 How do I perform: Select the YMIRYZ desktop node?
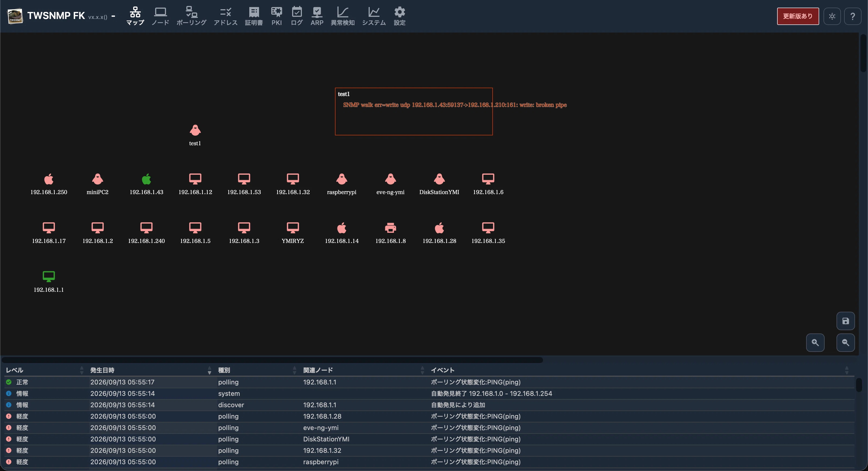293,228
